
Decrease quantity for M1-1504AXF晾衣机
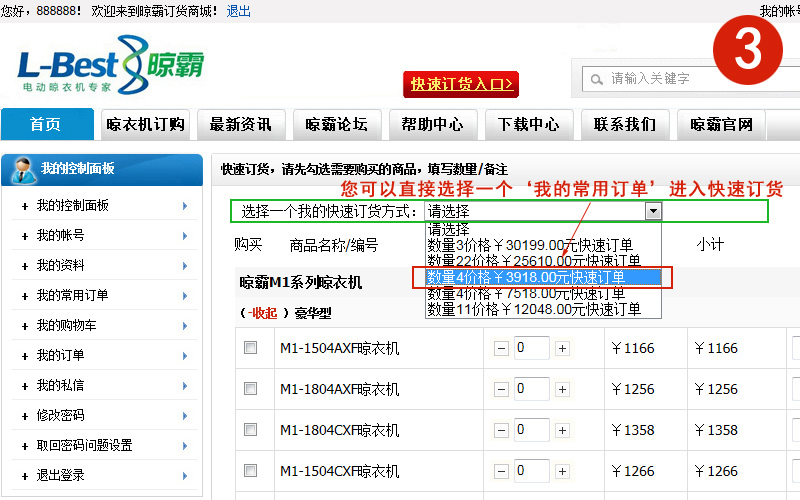[502, 348]
